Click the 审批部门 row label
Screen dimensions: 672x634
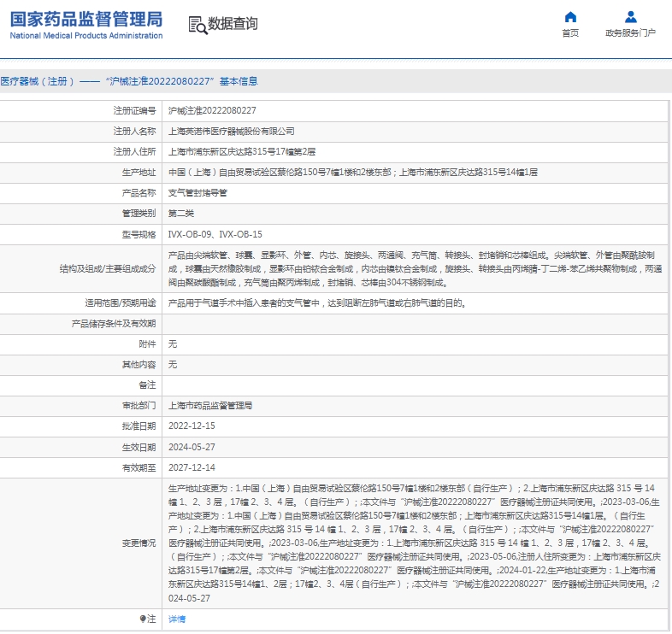point(139,405)
